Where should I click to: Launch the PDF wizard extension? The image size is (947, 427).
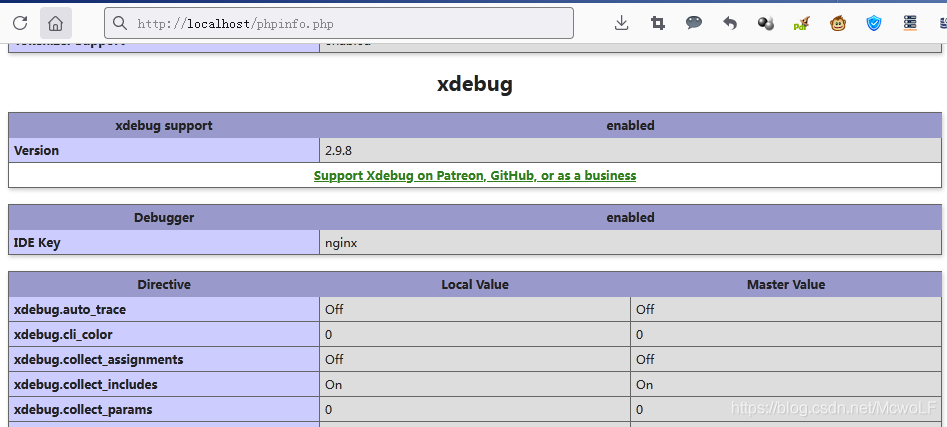(x=801, y=24)
